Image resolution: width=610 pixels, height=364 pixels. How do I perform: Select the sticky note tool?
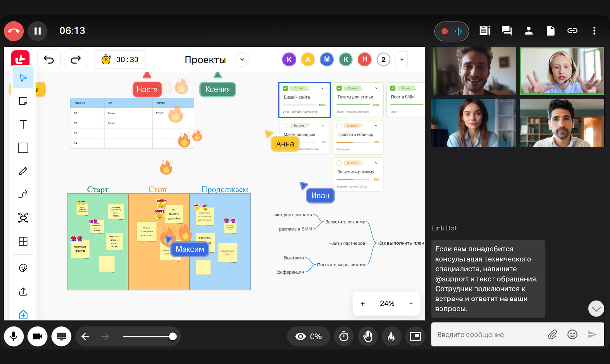coord(23,101)
